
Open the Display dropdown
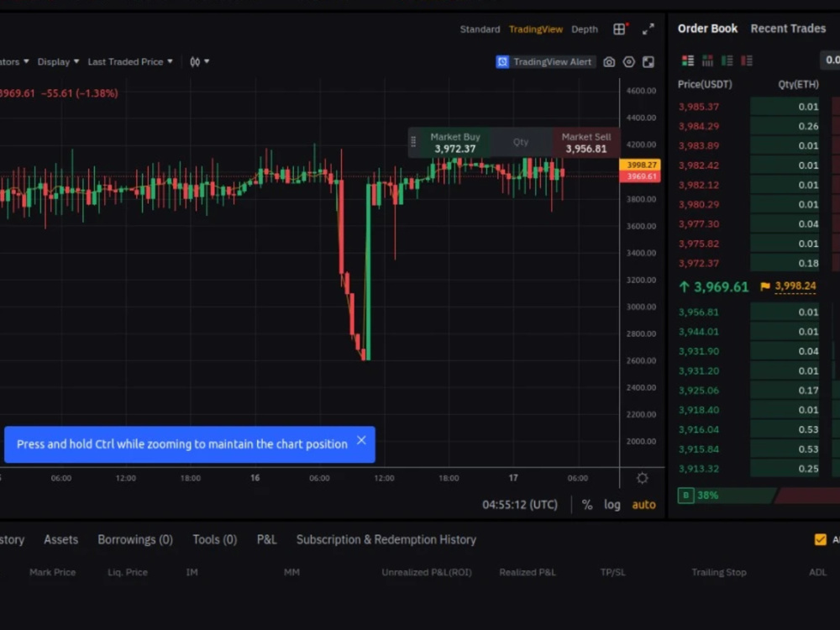coord(58,61)
